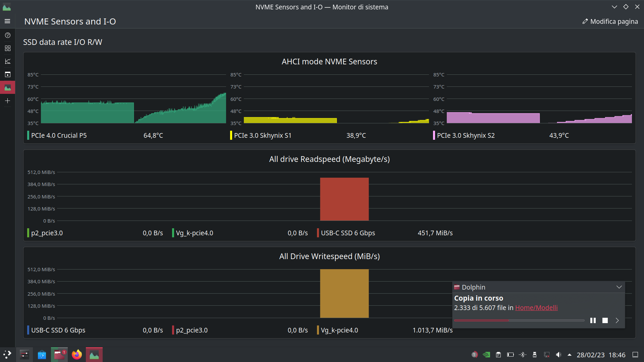Image resolution: width=644 pixels, height=362 pixels.
Task: Open the Processes window page icon
Action: [7, 74]
